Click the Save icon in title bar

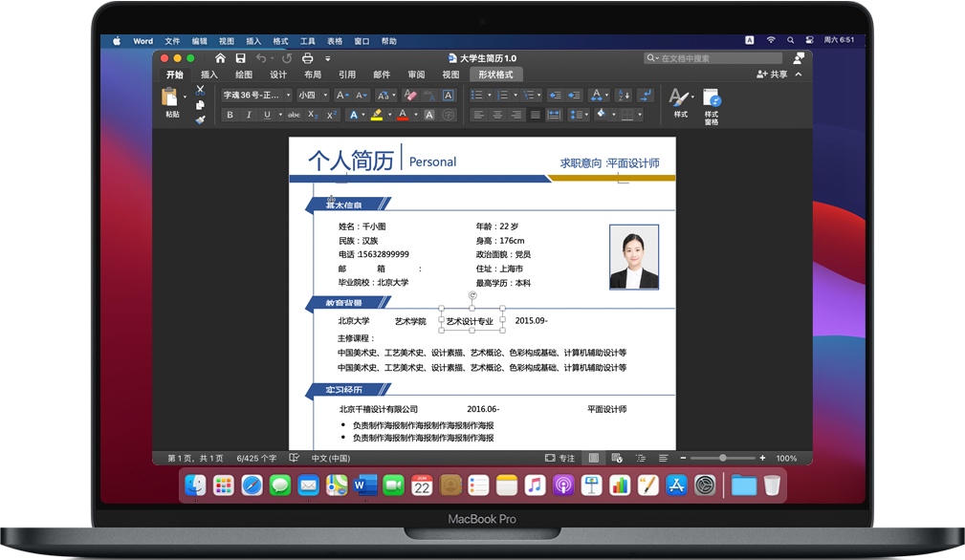pyautogui.click(x=238, y=58)
